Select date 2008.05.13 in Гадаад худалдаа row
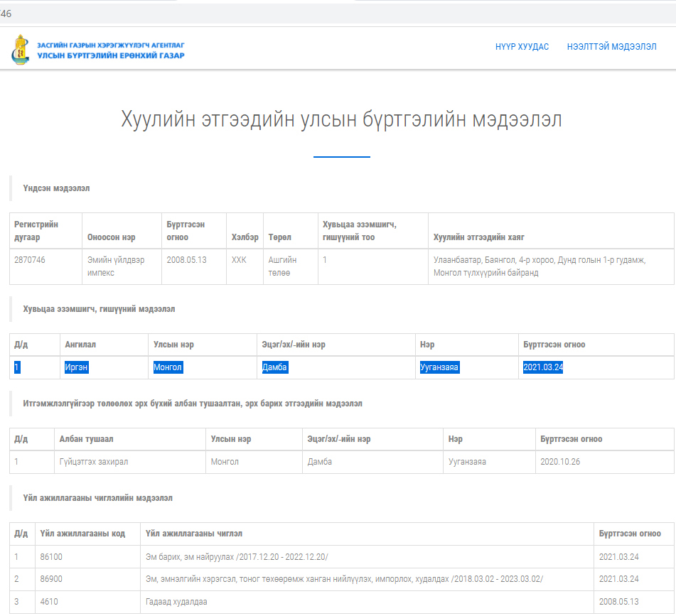Screen dimensions: 676x616 point(618,601)
